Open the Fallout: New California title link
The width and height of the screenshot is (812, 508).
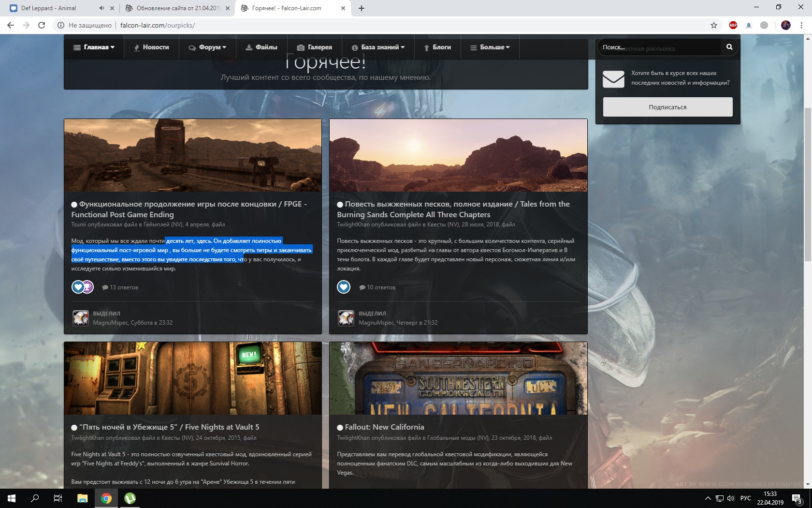tap(384, 427)
